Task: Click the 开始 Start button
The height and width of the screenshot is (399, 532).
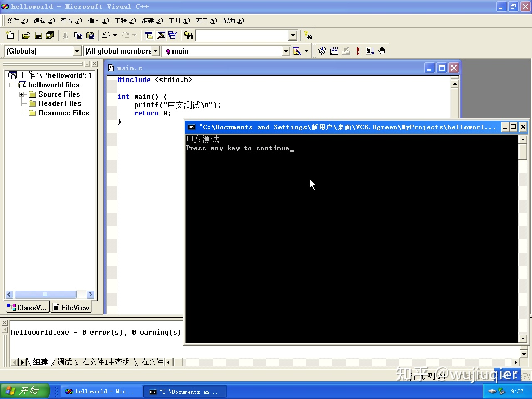Action: pos(25,391)
